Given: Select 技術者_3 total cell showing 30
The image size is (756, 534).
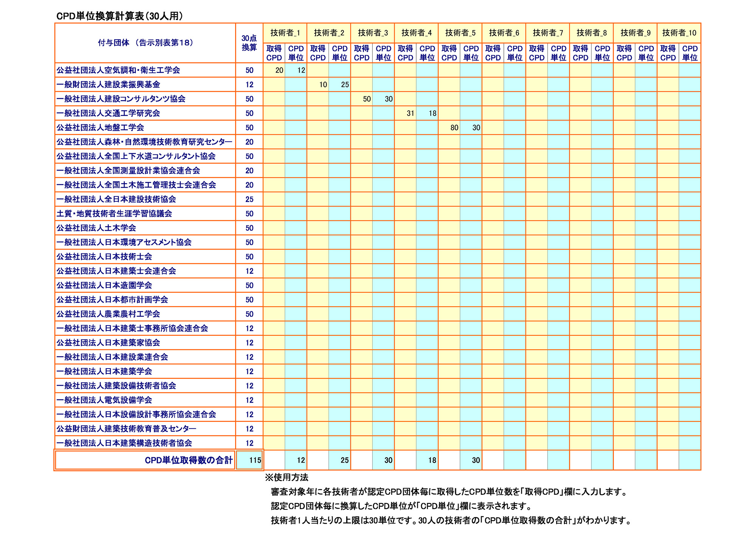Looking at the screenshot, I should [384, 460].
